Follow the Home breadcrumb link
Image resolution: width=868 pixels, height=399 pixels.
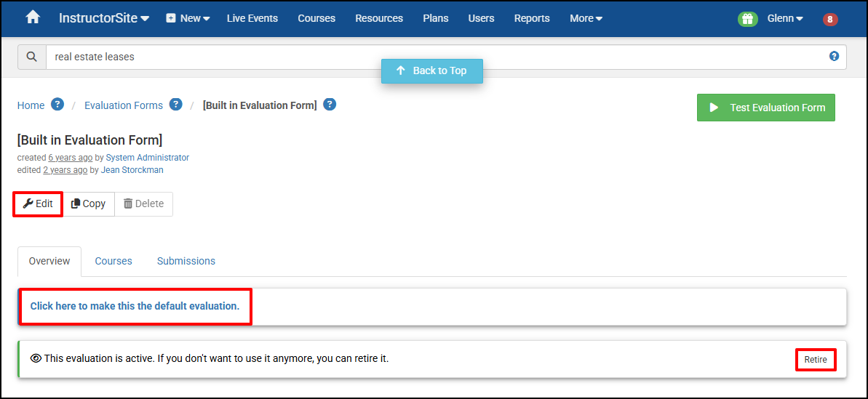pos(31,105)
